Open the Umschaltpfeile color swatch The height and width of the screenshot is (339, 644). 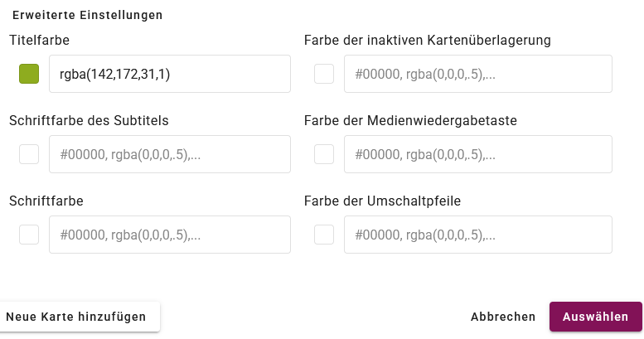324,235
